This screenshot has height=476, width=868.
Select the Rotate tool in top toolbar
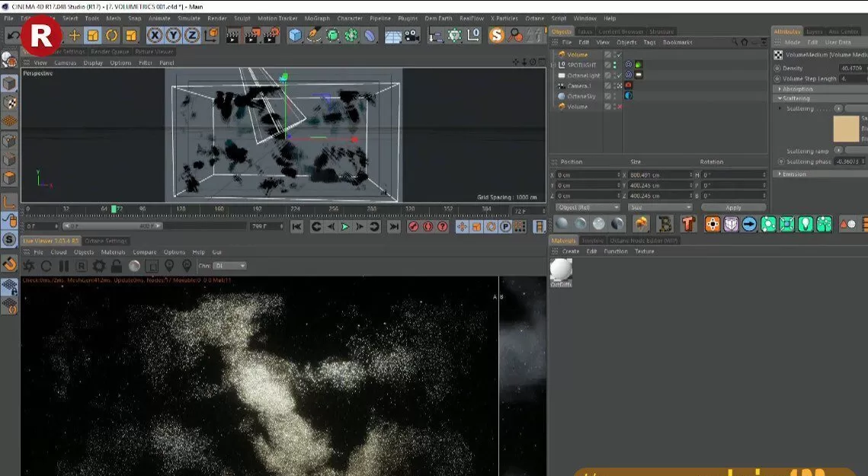click(x=112, y=35)
